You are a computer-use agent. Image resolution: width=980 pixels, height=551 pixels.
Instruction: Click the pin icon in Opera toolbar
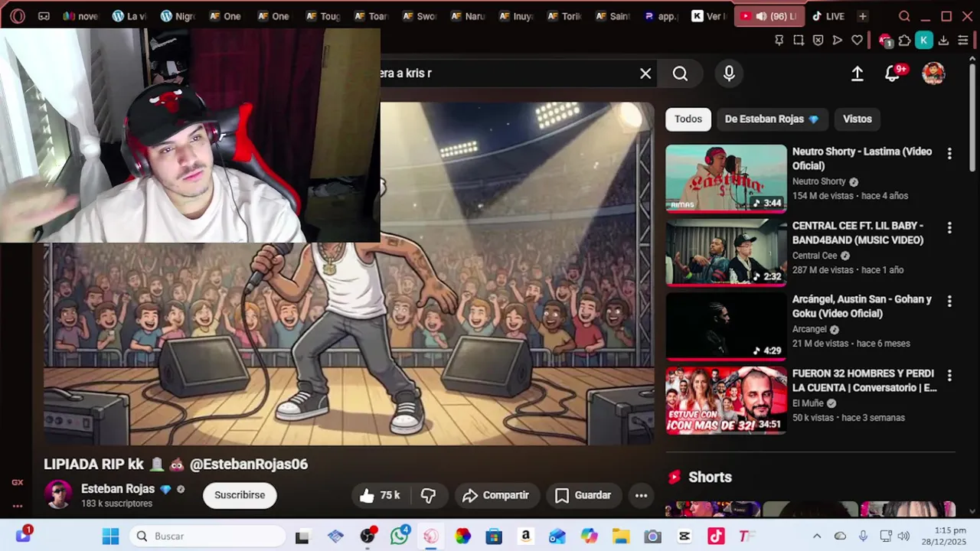pyautogui.click(x=779, y=41)
